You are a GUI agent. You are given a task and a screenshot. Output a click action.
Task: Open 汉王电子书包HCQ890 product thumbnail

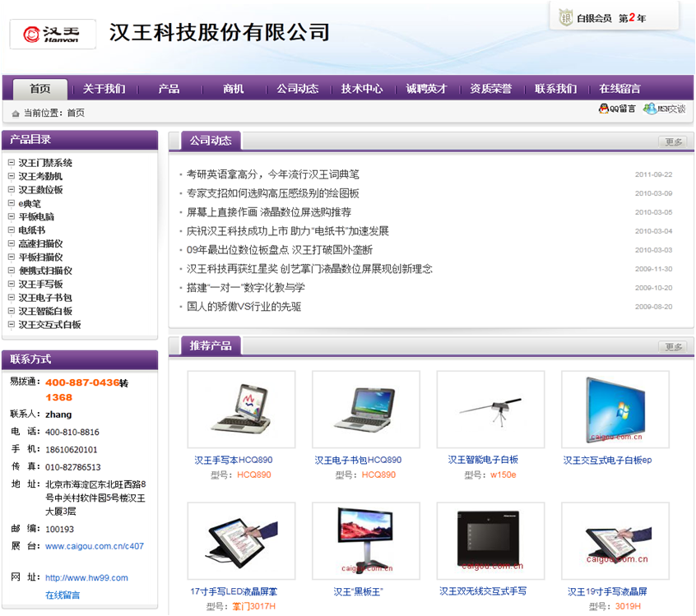(x=366, y=410)
